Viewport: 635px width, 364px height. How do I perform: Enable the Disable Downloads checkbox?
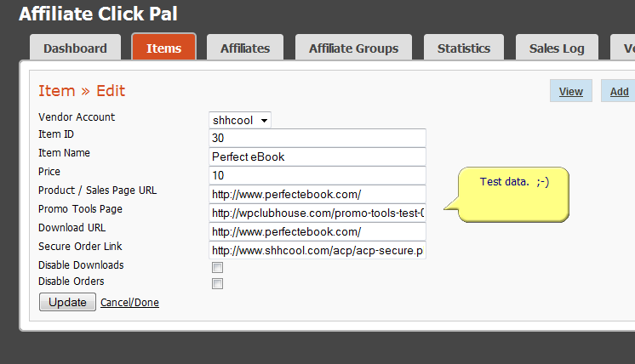click(217, 267)
